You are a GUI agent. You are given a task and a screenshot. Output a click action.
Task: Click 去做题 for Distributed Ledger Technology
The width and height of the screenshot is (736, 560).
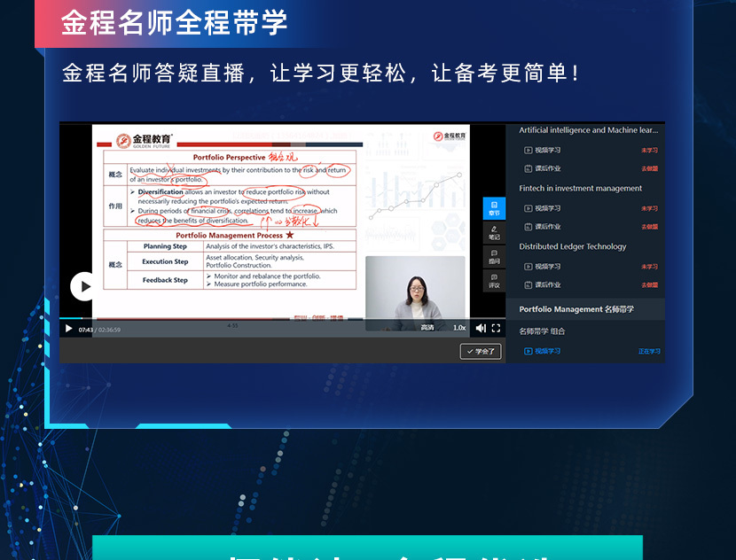650,284
